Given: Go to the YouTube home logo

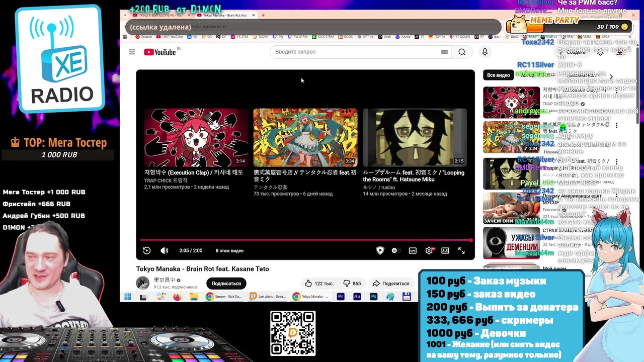Looking at the screenshot, I should [x=159, y=52].
